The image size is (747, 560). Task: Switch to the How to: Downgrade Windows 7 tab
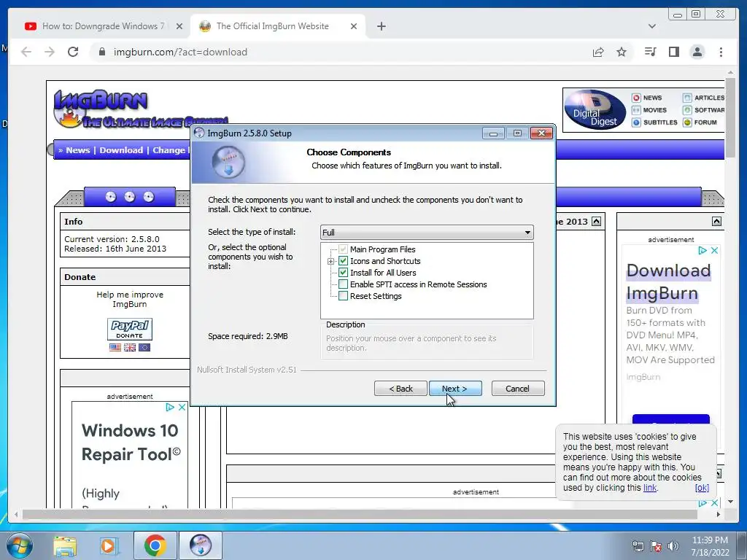[104, 26]
